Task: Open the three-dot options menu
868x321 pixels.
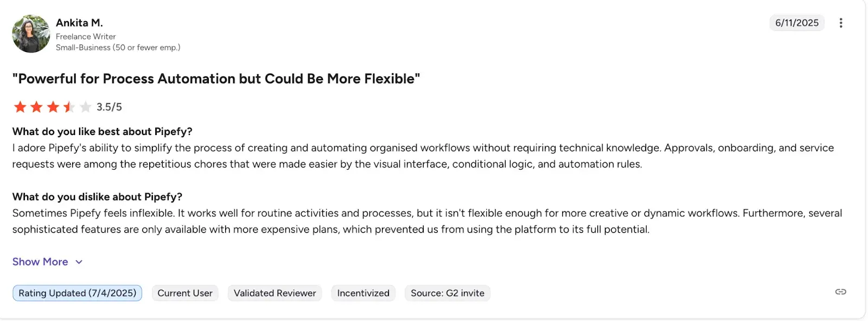Action: (x=841, y=23)
